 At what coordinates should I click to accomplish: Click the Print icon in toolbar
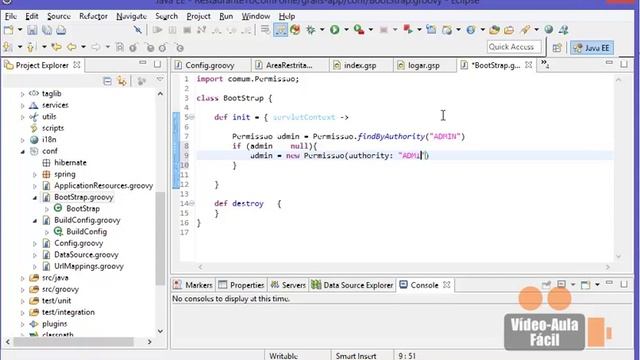(x=61, y=30)
